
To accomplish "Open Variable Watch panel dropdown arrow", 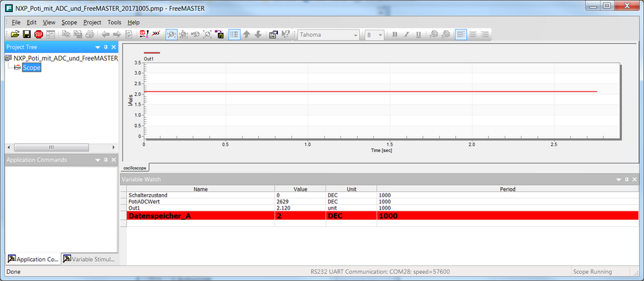I will click(618, 180).
